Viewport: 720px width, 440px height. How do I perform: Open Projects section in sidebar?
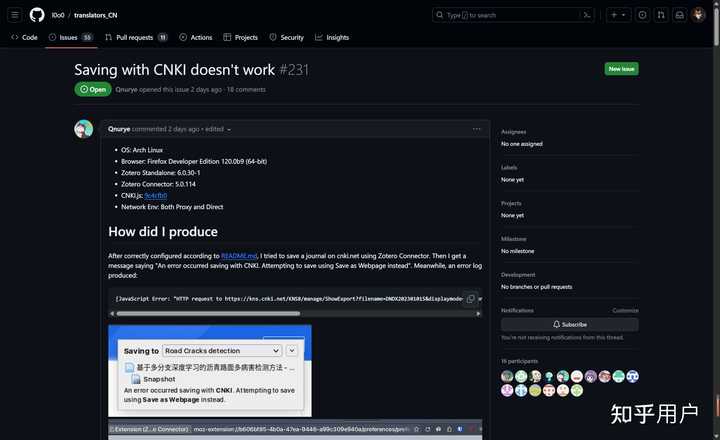pyautogui.click(x=511, y=203)
